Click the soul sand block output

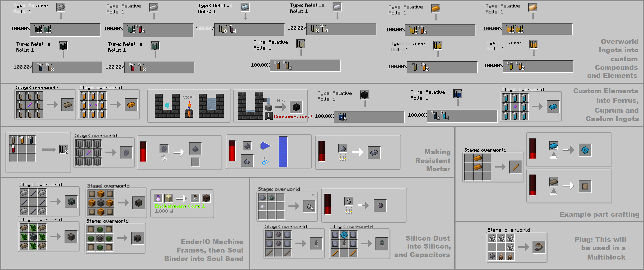pyautogui.click(x=206, y=198)
